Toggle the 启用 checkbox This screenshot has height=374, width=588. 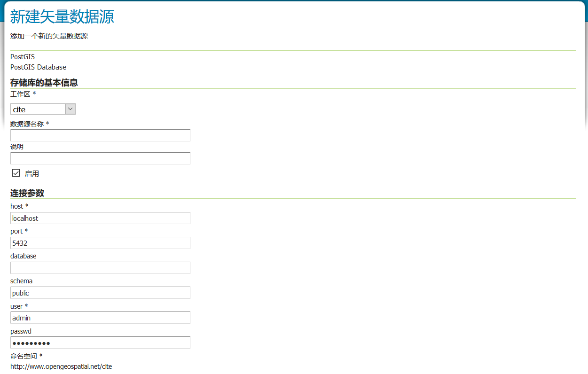tap(16, 173)
